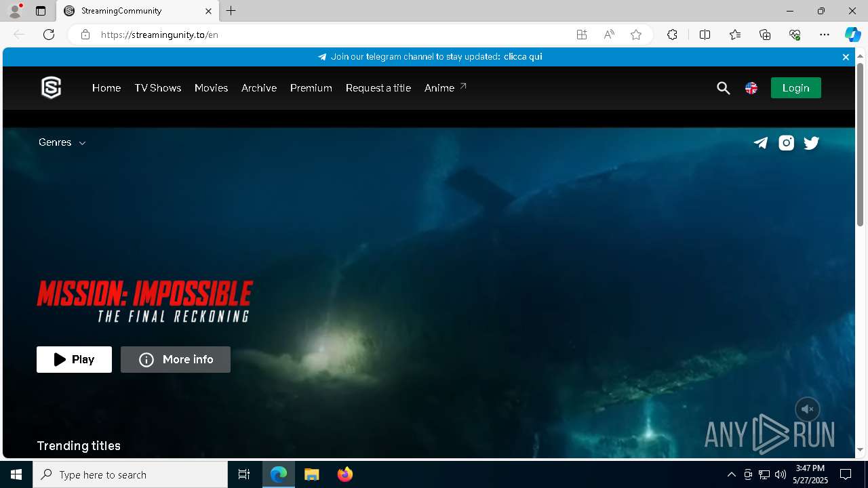This screenshot has width=868, height=488.
Task: Open browser Extensions puzzle icon
Action: pos(672,35)
